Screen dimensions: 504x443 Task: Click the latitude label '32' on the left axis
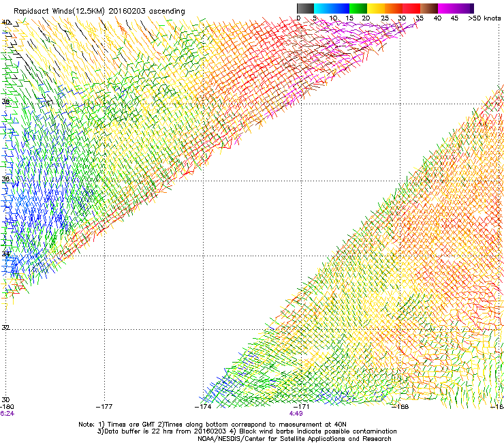(x=5, y=328)
